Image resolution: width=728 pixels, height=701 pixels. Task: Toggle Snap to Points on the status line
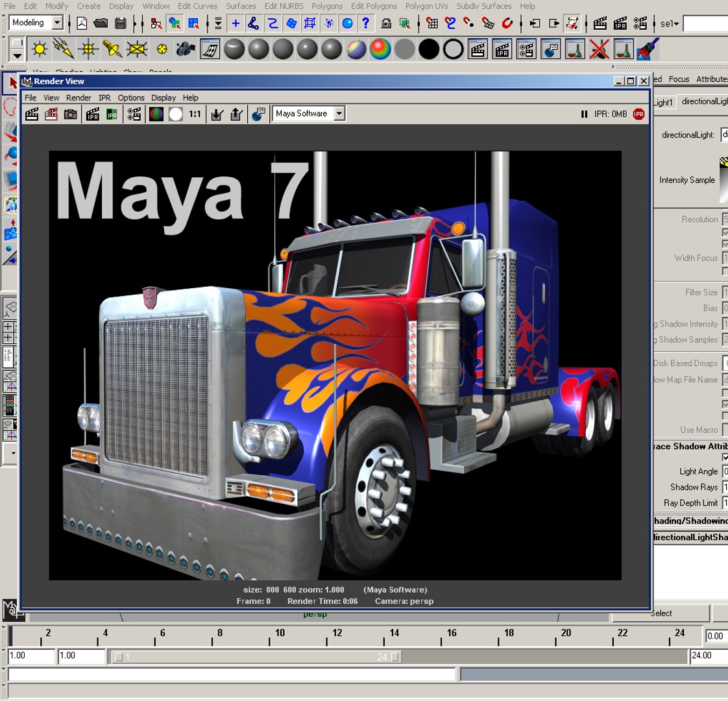(469, 23)
